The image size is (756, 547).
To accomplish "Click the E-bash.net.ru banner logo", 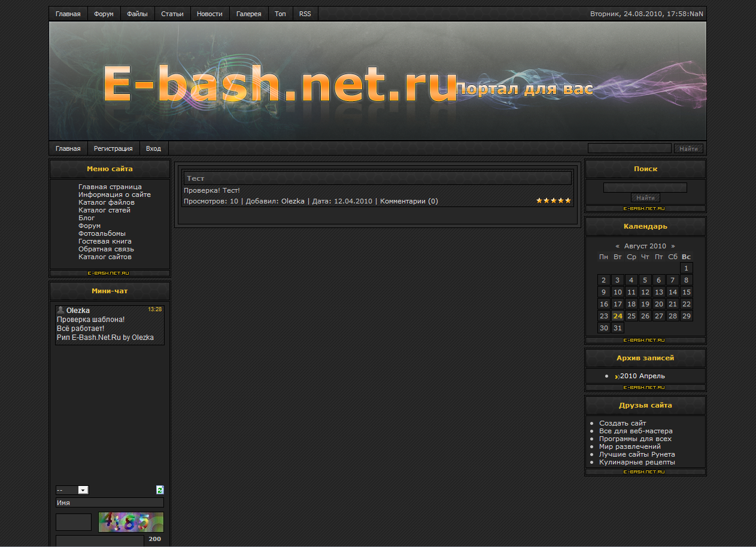I will point(280,85).
